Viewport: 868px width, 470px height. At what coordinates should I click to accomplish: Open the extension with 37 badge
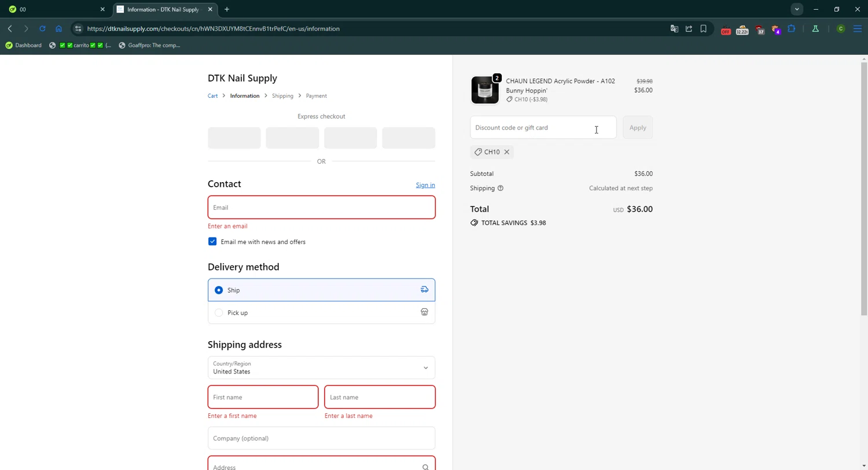pyautogui.click(x=760, y=30)
